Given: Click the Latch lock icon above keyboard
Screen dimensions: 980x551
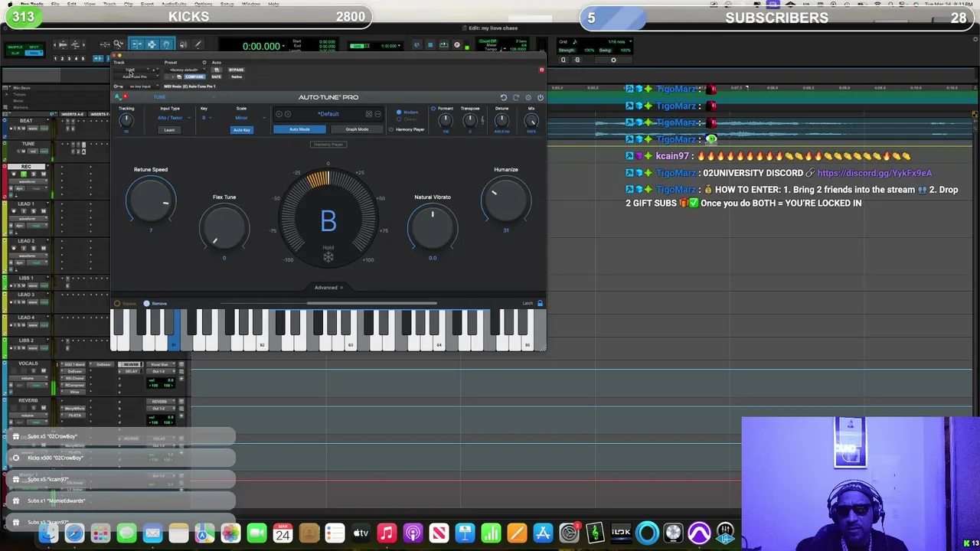Looking at the screenshot, I should pos(540,303).
